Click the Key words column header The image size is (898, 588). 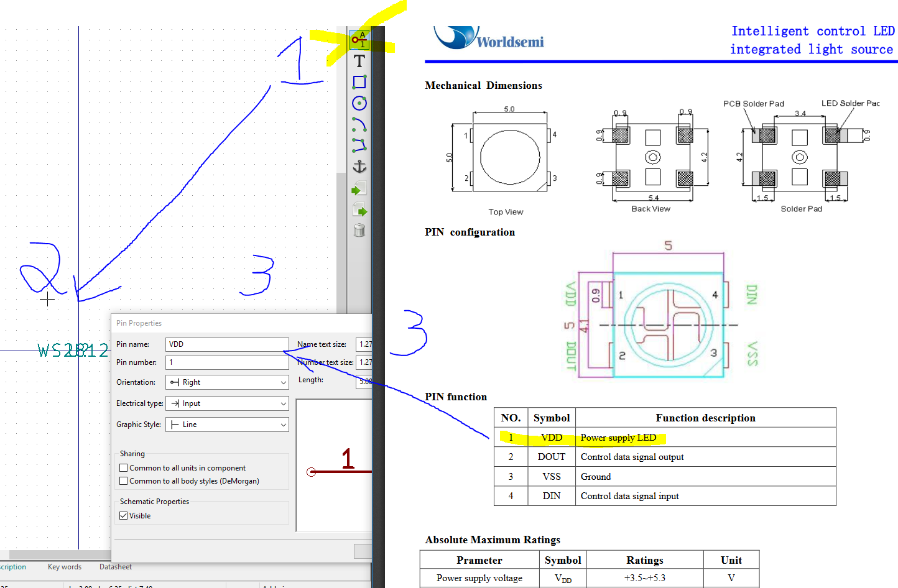[x=65, y=567]
